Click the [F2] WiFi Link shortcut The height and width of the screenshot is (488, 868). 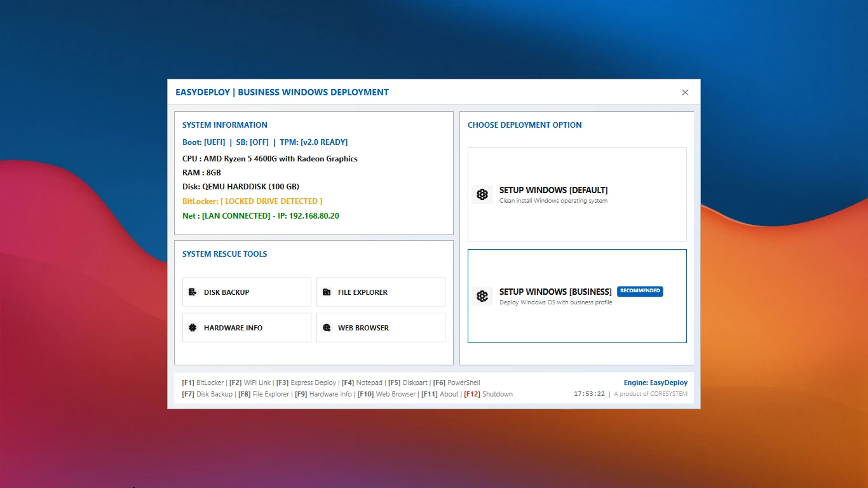pyautogui.click(x=250, y=383)
